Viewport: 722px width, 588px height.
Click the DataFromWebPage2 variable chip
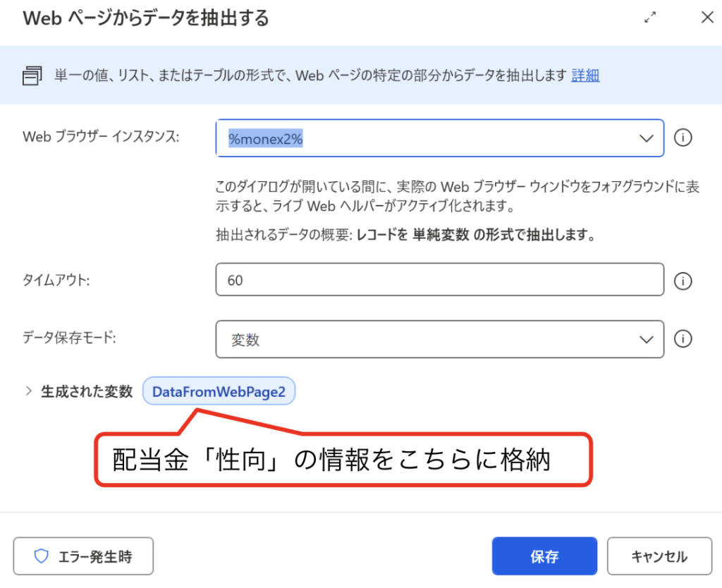(x=219, y=392)
